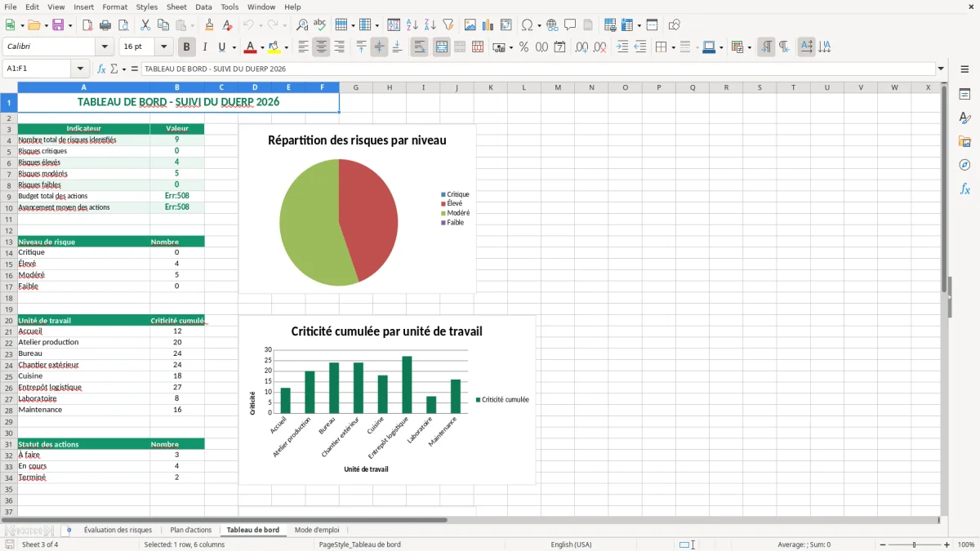Export directly as PDF
980x551 pixels.
point(87,25)
